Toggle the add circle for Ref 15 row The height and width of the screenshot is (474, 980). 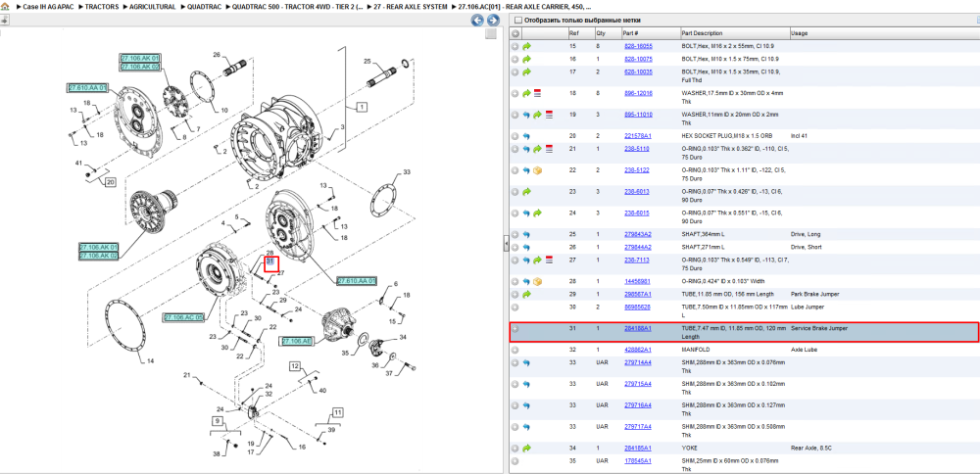[x=515, y=46]
